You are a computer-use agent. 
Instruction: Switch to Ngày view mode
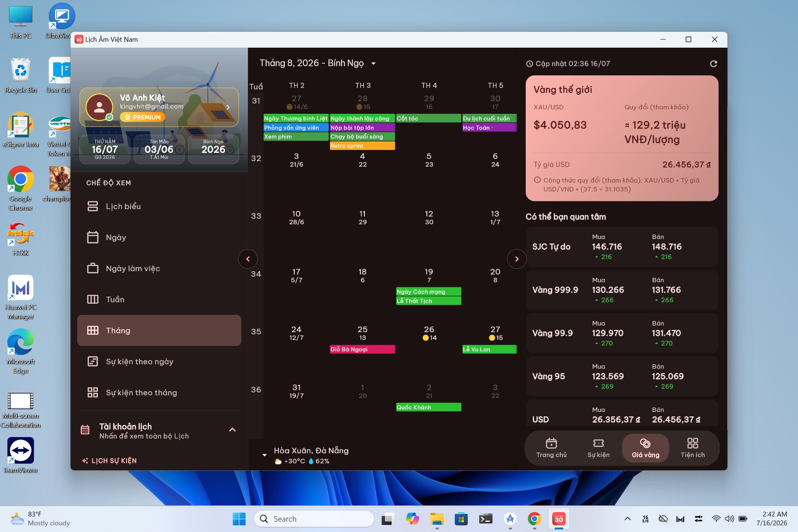pyautogui.click(x=159, y=237)
